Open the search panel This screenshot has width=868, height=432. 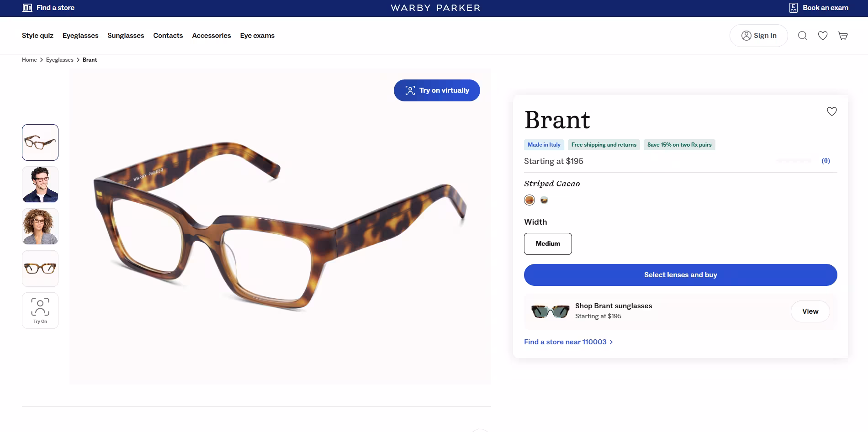(x=802, y=35)
